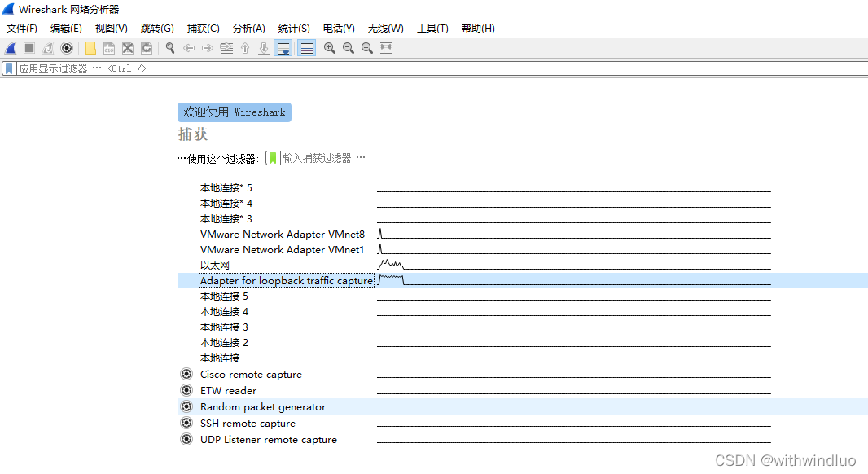Click the display filter input field

(x=442, y=68)
